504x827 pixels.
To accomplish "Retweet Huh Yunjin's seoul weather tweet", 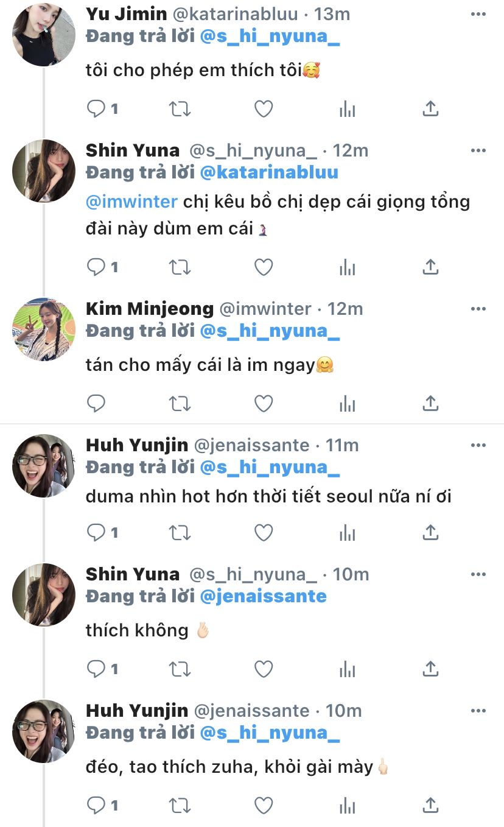I will [180, 533].
